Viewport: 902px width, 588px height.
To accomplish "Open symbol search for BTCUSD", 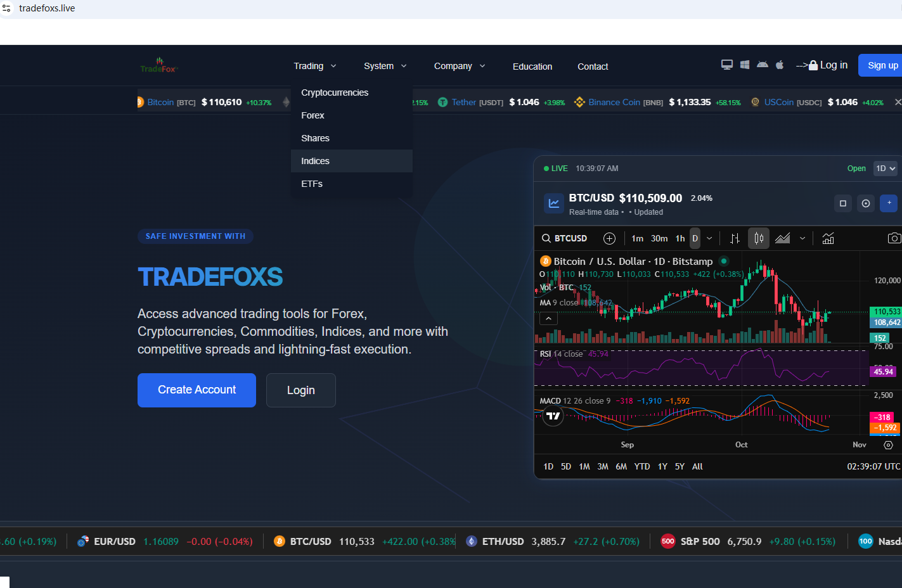I will click(564, 238).
